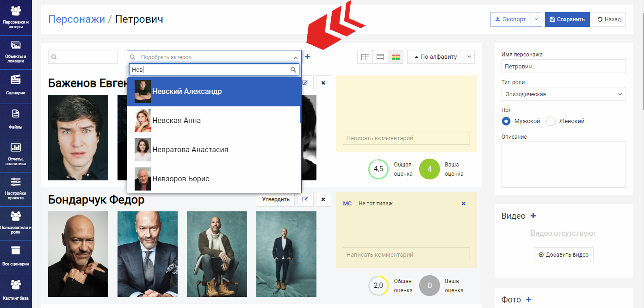
Task: Open the Экспорт dropdown arrow
Action: [536, 19]
